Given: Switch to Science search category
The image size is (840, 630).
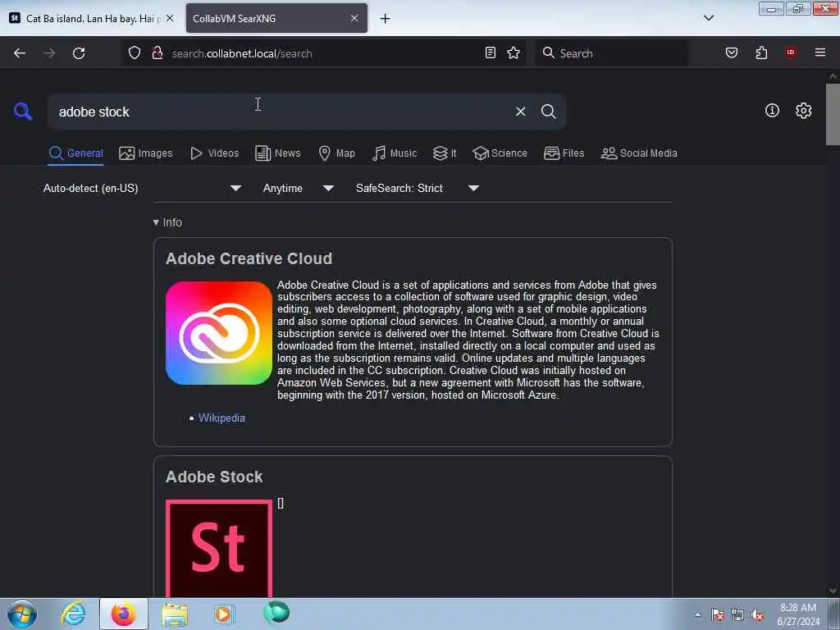Looking at the screenshot, I should [x=500, y=153].
